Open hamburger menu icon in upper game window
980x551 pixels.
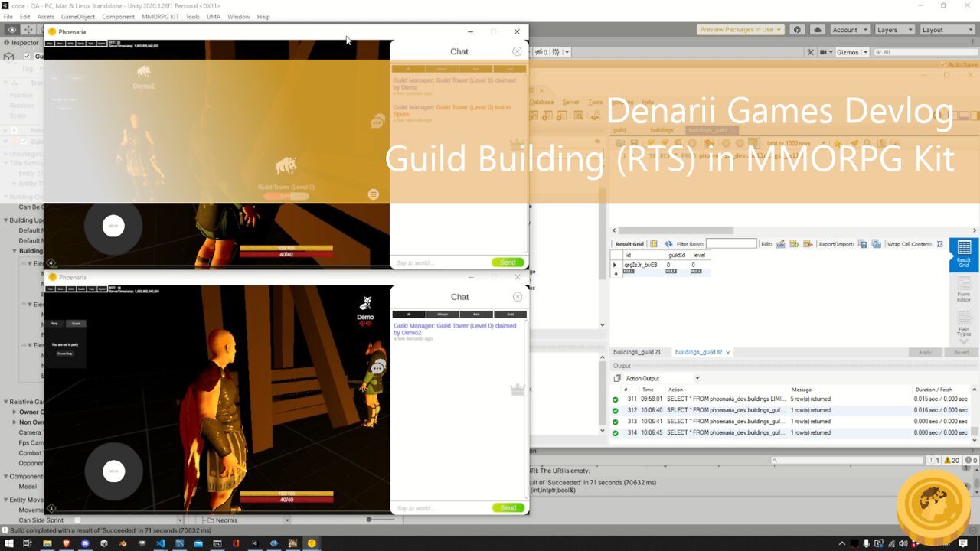[374, 194]
